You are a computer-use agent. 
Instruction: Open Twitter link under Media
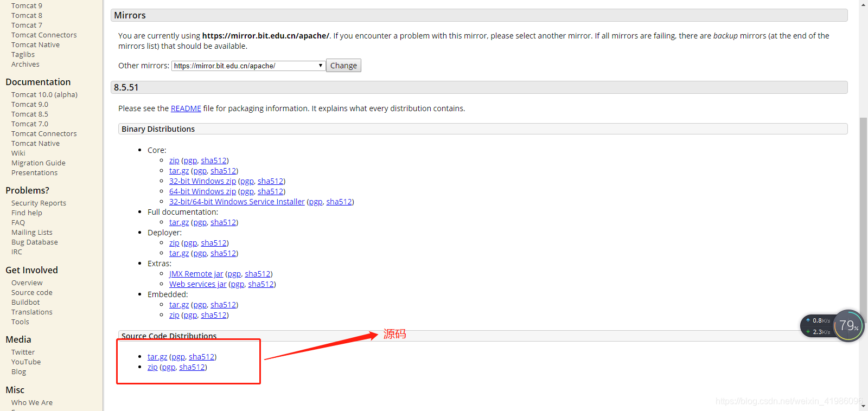23,352
